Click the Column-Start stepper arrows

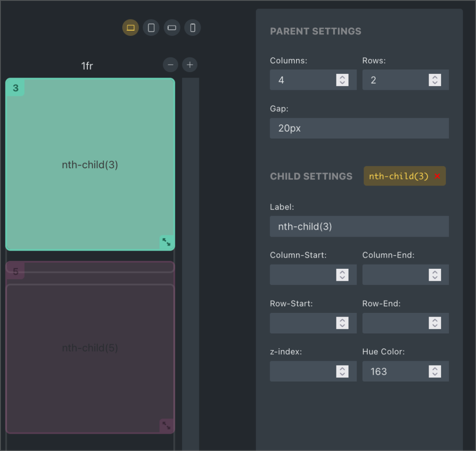343,275
